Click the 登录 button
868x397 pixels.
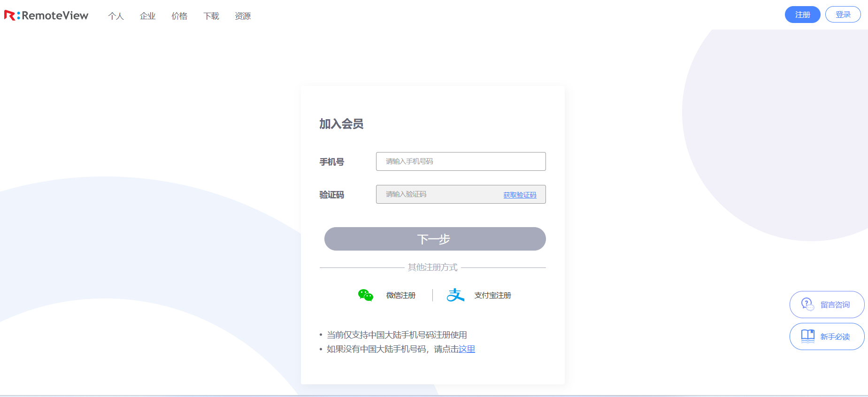pos(843,15)
